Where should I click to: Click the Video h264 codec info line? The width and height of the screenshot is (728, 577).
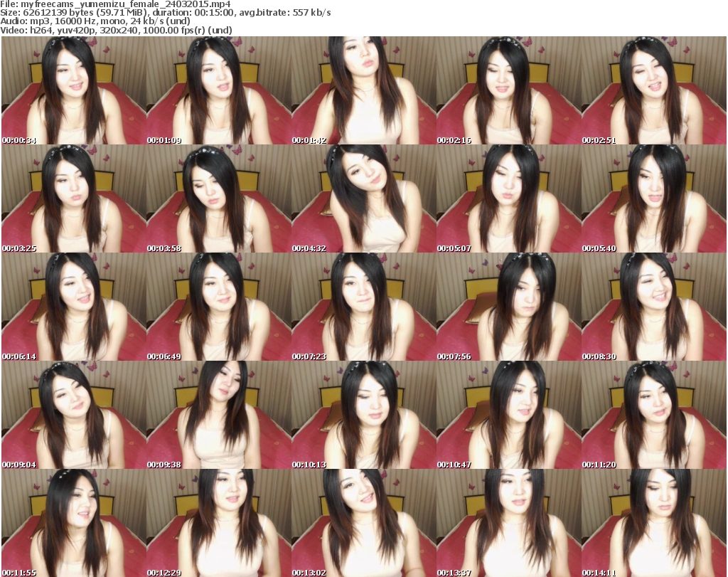(116, 31)
